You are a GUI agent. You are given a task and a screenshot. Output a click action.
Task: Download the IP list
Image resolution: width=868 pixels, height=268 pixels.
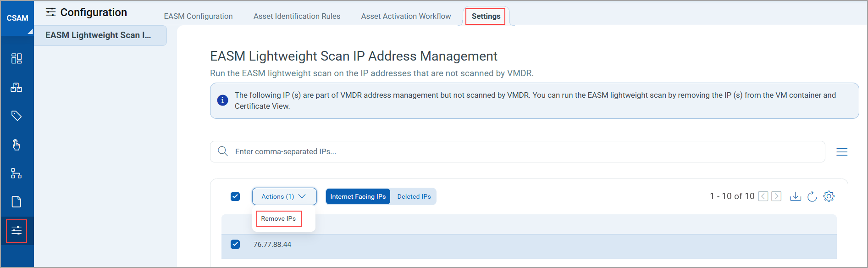796,196
